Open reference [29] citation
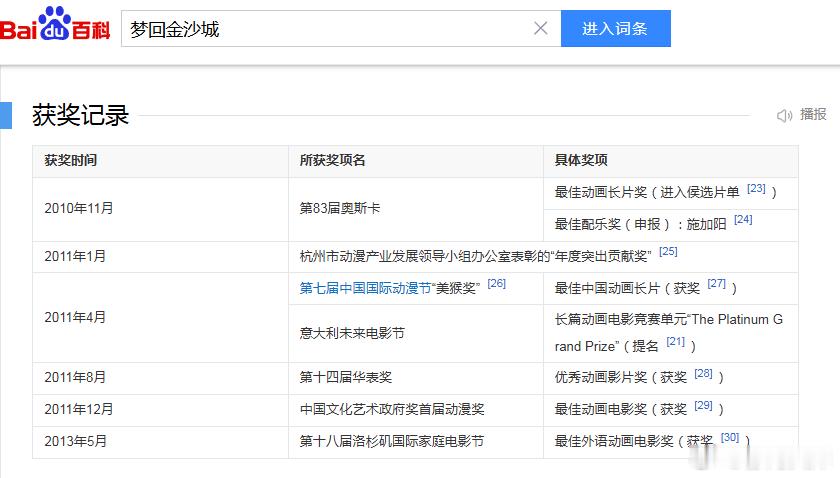This screenshot has width=840, height=478. coord(703,405)
